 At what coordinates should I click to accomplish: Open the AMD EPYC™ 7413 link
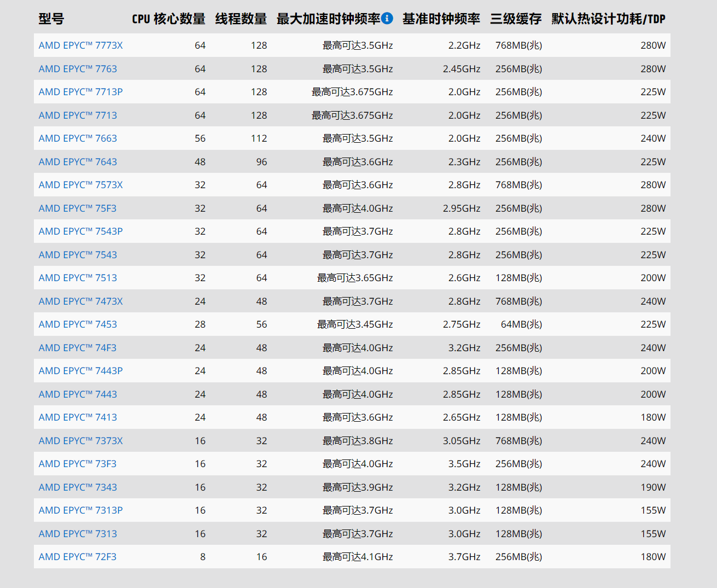(x=78, y=417)
